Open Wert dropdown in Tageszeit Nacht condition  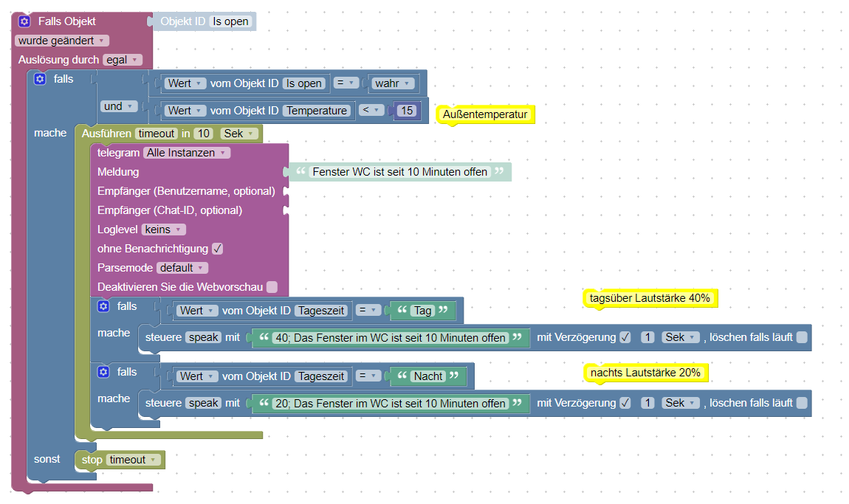click(197, 376)
